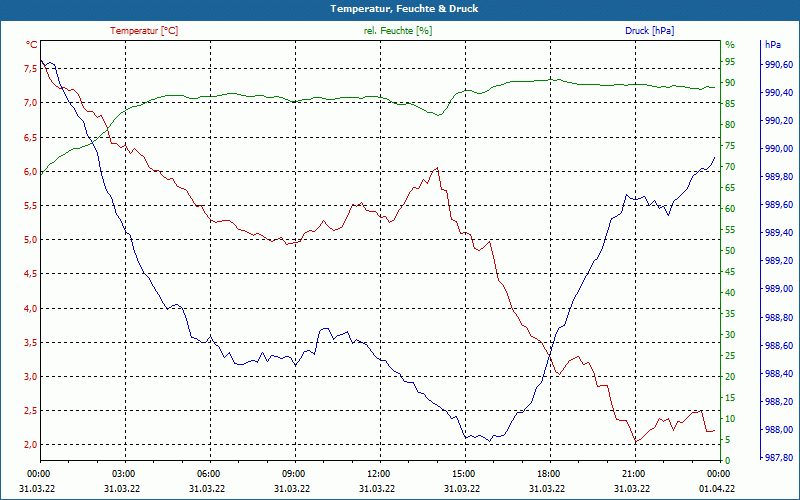The image size is (800, 500).
Task: Click the 4,5 tick on the temperature axis
Action: 31,274
